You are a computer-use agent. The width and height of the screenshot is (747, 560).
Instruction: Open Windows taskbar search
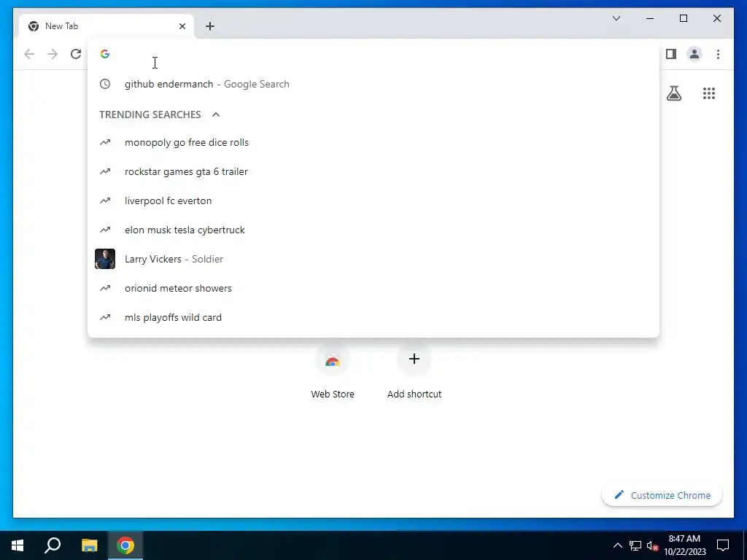pyautogui.click(x=53, y=545)
